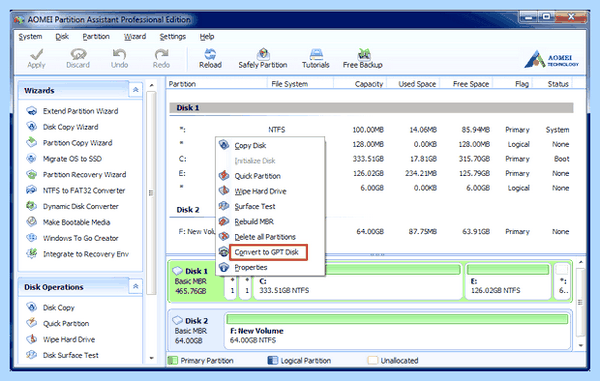Click the sidebar scrollbar down arrow
The height and width of the screenshot is (381, 600).
(152, 358)
